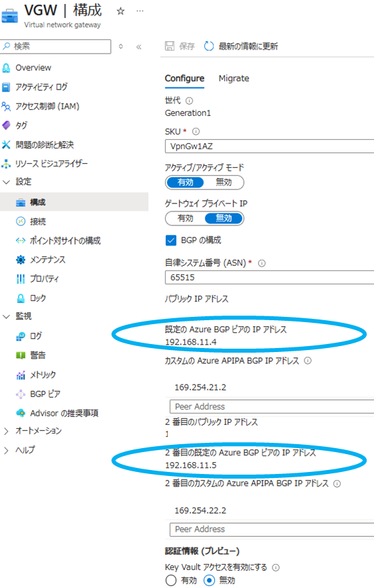374x588 pixels.
Task: Click info icon beside 2 番目のカスタムの Azure APIPA
Action: (337, 484)
